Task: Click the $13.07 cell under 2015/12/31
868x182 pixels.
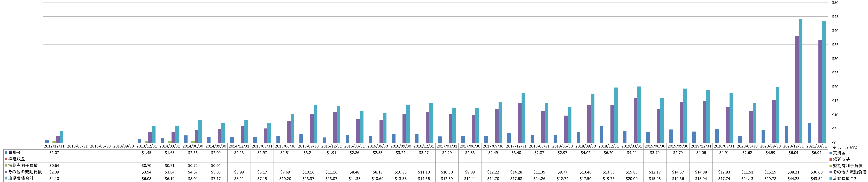Action: coord(332,179)
